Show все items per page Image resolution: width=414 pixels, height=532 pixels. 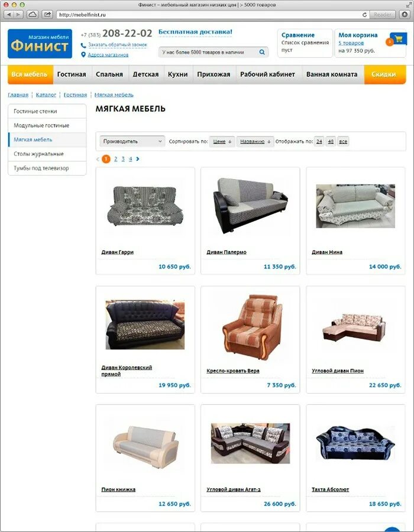[343, 141]
